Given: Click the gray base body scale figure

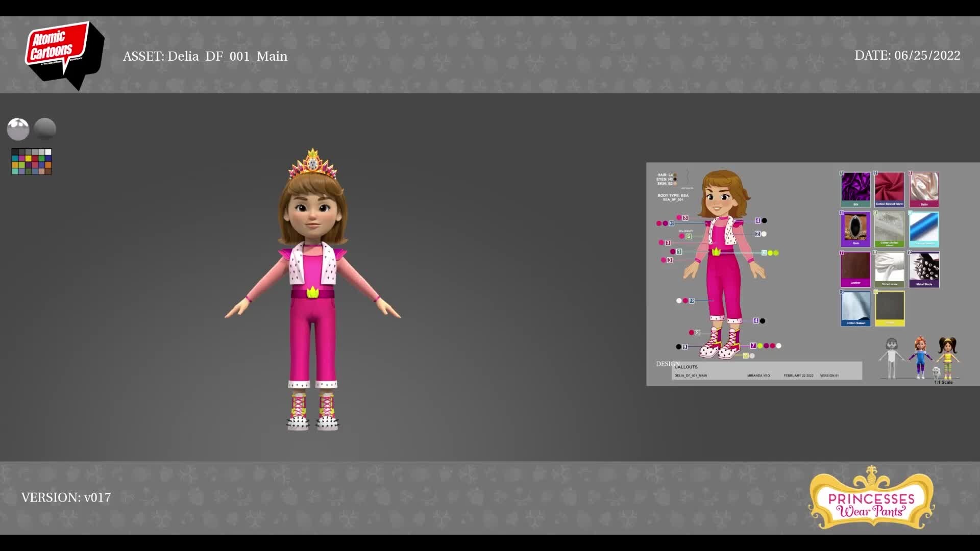Looking at the screenshot, I should pos(891,358).
